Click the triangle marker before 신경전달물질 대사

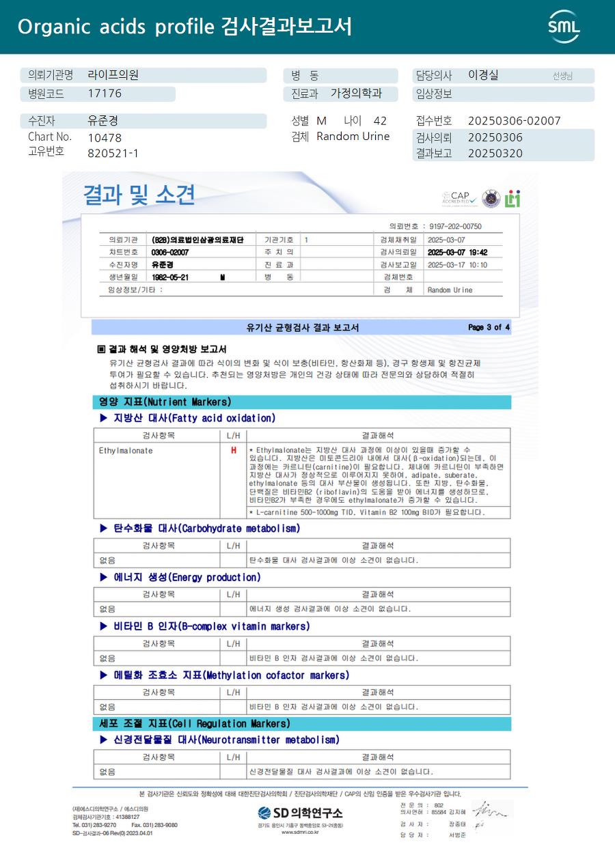coord(104,740)
